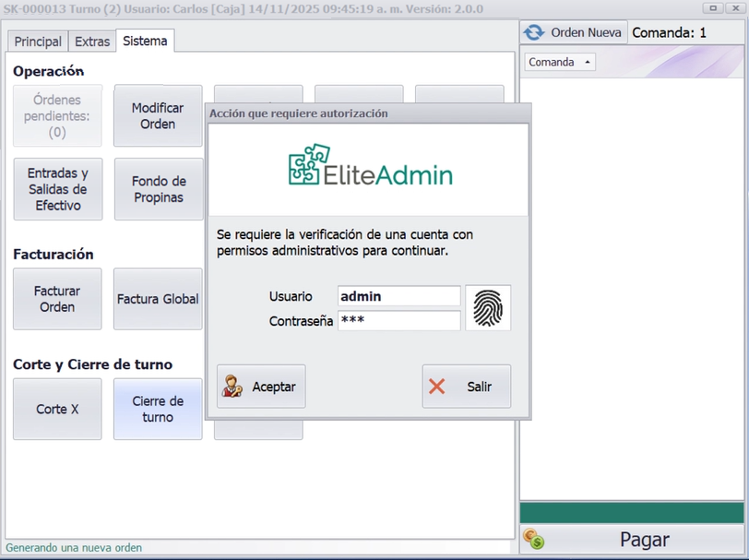This screenshot has width=749, height=560.
Task: Select the Sistema tab
Action: (145, 42)
